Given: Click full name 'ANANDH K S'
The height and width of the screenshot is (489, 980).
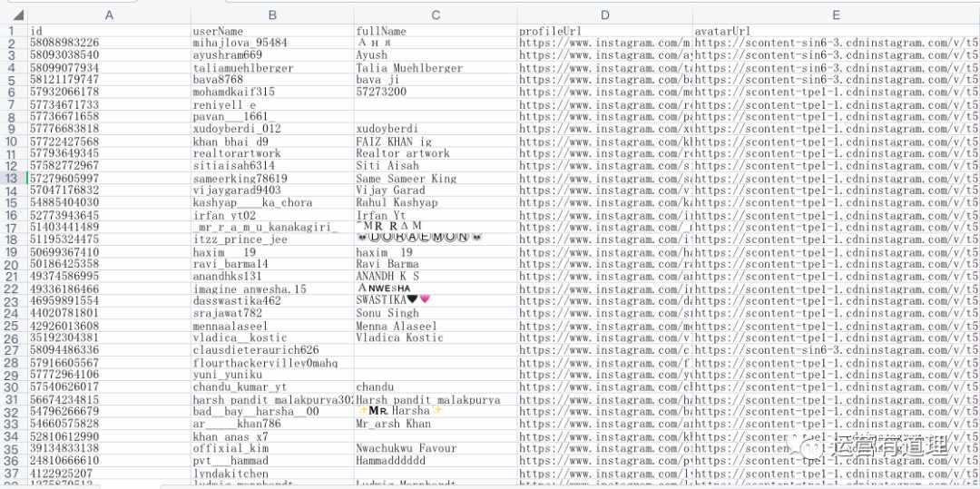Looking at the screenshot, I should [x=387, y=276].
